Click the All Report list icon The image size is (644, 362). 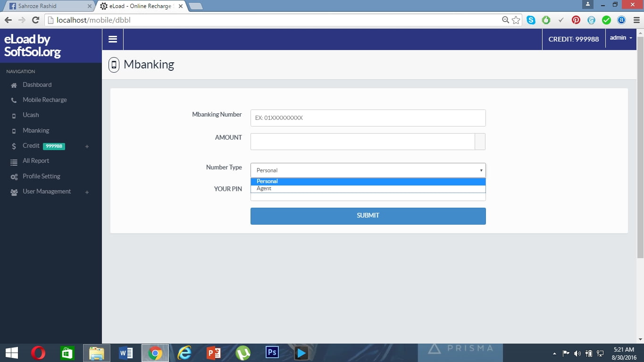pos(14,162)
